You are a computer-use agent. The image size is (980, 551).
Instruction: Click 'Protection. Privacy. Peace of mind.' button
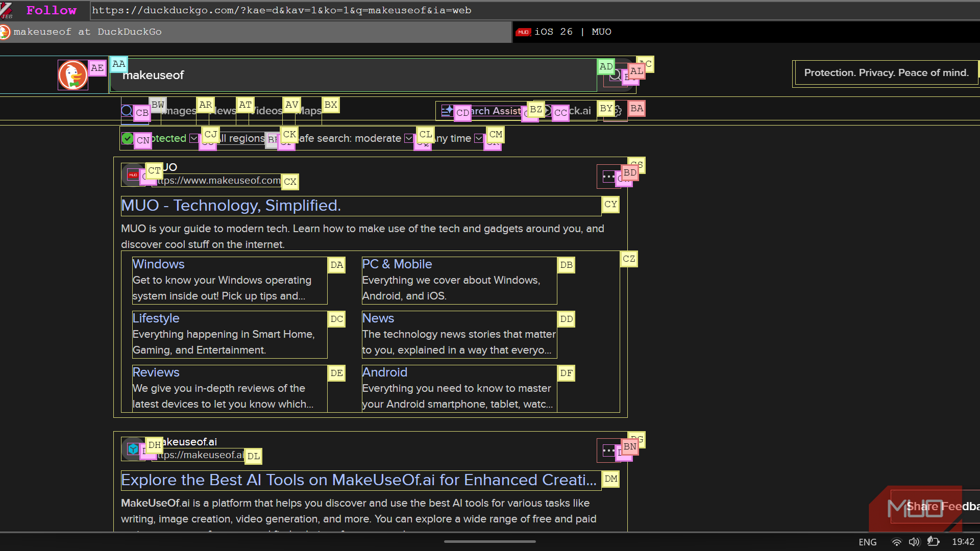(x=886, y=73)
